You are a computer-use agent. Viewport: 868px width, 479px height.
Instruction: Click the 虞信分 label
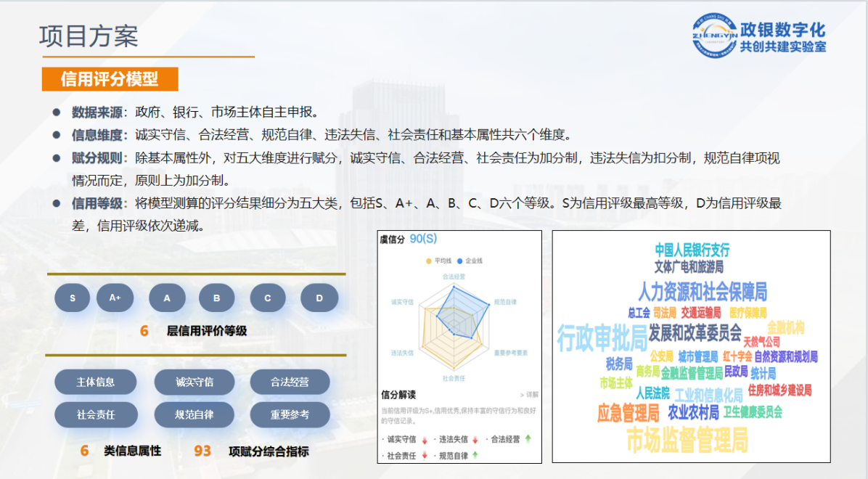[393, 239]
